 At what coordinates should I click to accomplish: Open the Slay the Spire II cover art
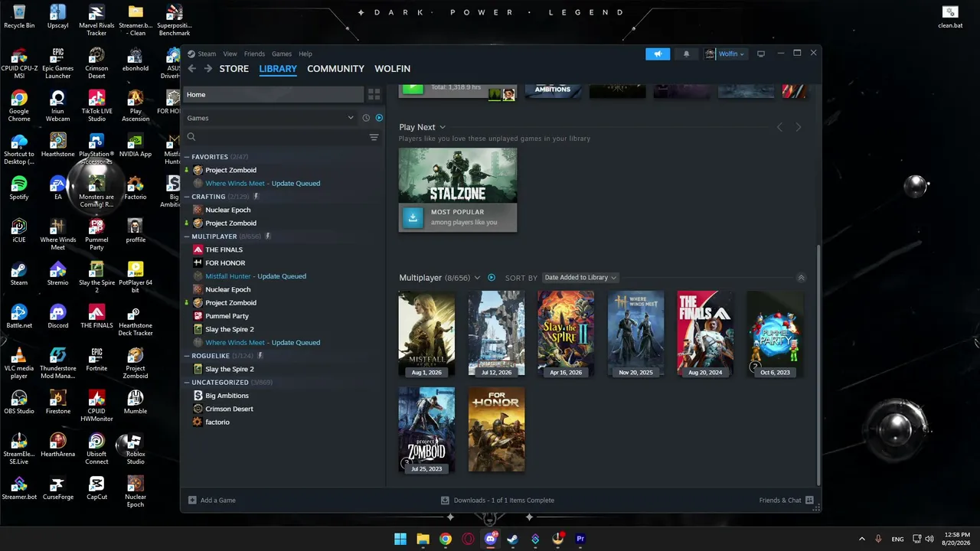pos(566,334)
